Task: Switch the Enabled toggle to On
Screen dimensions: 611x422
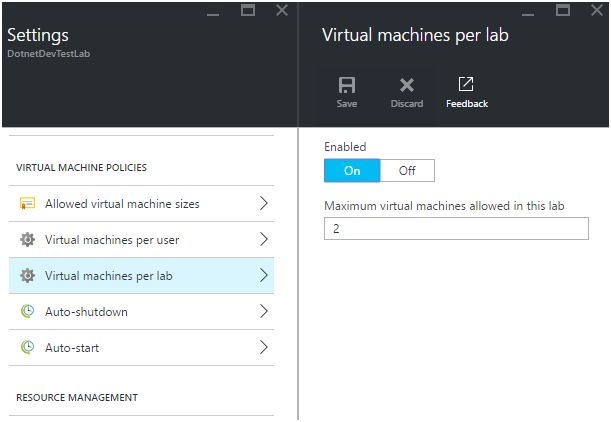Action: (x=352, y=170)
